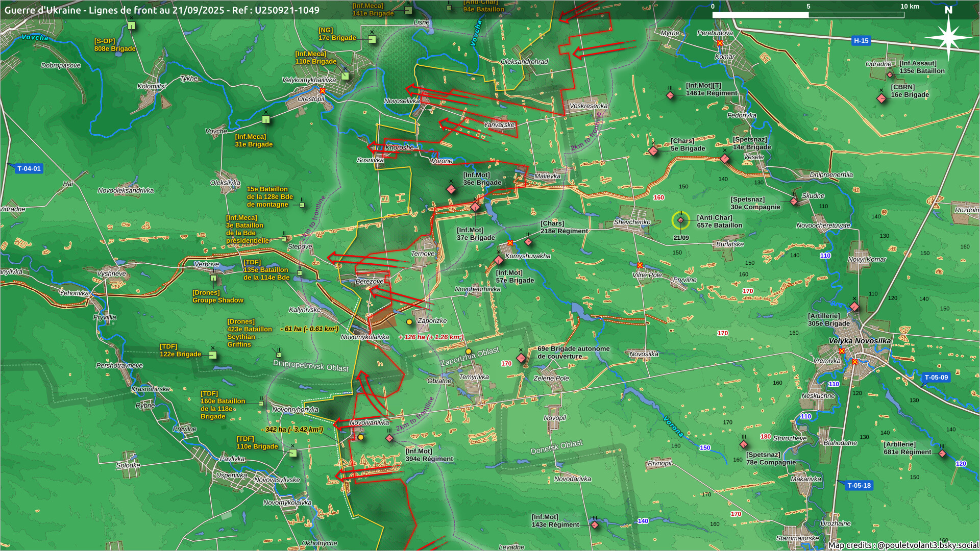Click the north compass star icon
The image size is (980, 551).
coord(948,37)
